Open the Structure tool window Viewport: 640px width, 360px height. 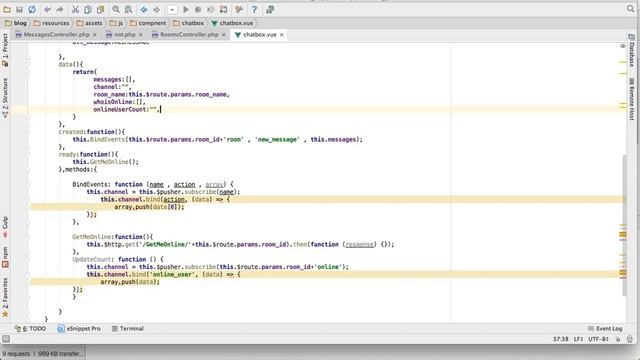[5, 98]
